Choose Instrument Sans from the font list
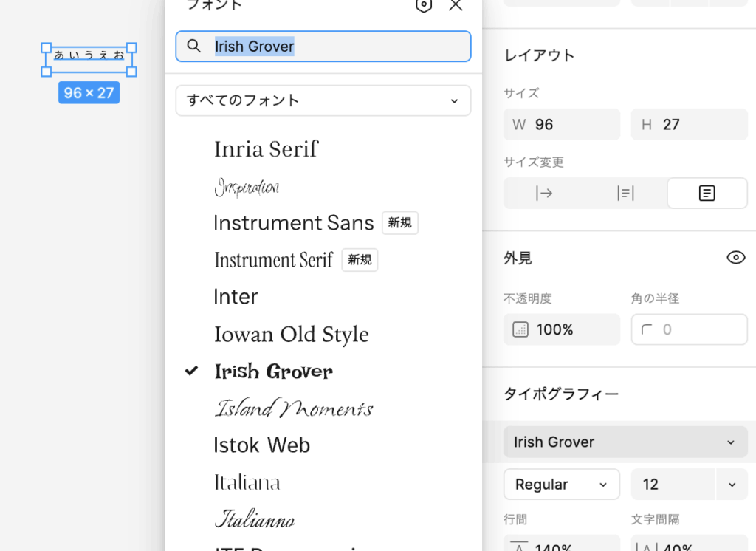756x551 pixels. tap(293, 223)
